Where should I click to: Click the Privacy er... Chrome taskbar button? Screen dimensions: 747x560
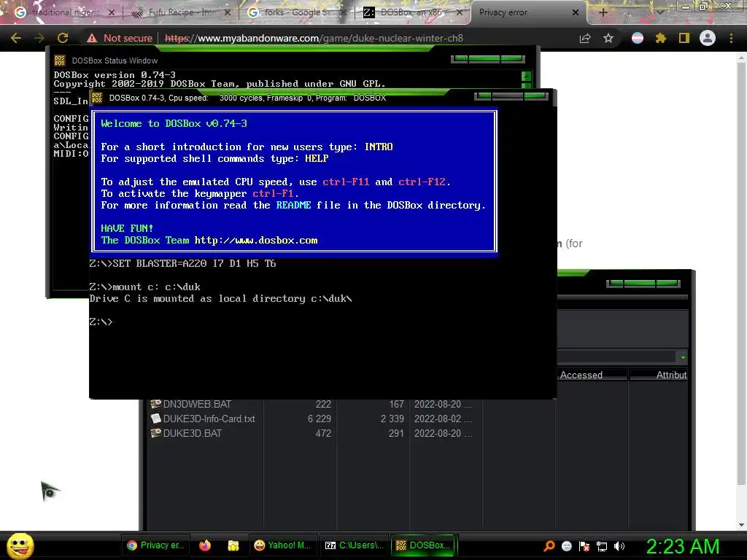point(155,545)
